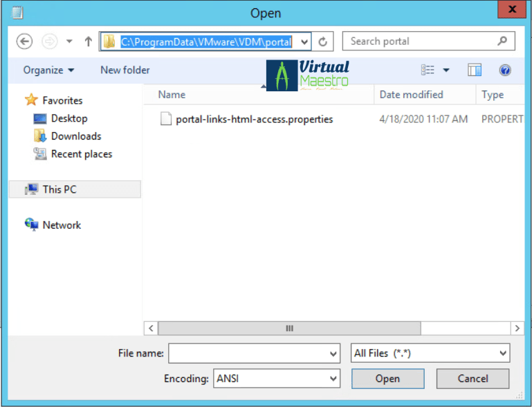Change view using the view icon
The width and height of the screenshot is (532, 407).
click(428, 70)
